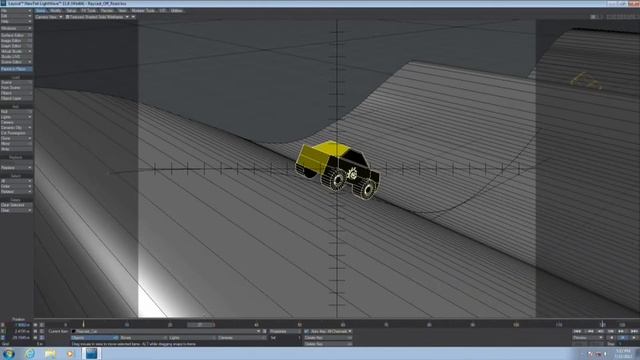Open the Camera View dropdown
The width and height of the screenshot is (640, 360).
(49, 17)
